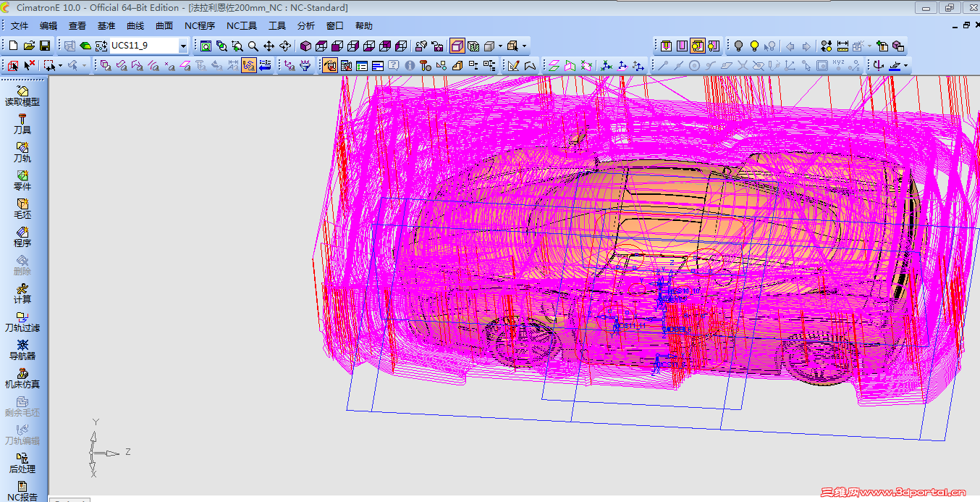Click the left pink tool-in-frame icon
Image resolution: width=980 pixels, height=502 pixels.
(x=667, y=46)
